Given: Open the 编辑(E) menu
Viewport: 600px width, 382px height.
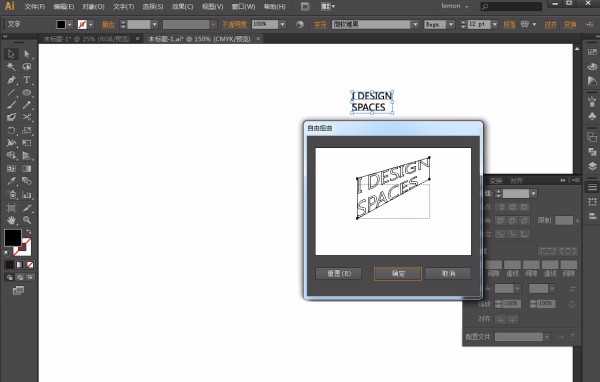Looking at the screenshot, I should (64, 7).
